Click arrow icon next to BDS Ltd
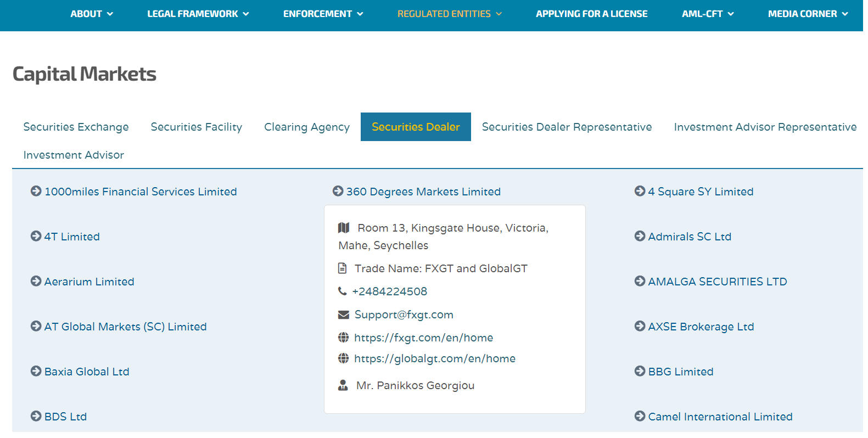The image size is (868, 438). 36,416
